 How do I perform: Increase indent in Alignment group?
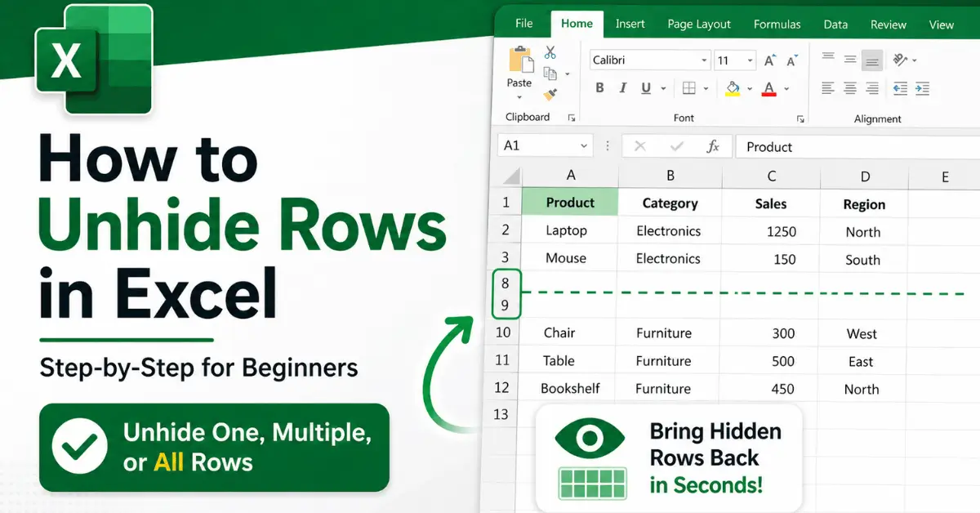tap(922, 88)
